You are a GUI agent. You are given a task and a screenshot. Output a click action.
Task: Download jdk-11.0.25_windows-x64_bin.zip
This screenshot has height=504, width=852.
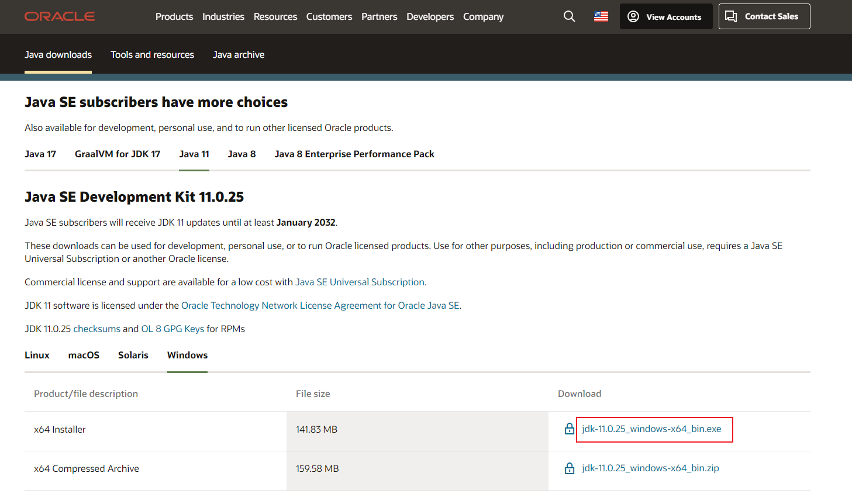[650, 468]
